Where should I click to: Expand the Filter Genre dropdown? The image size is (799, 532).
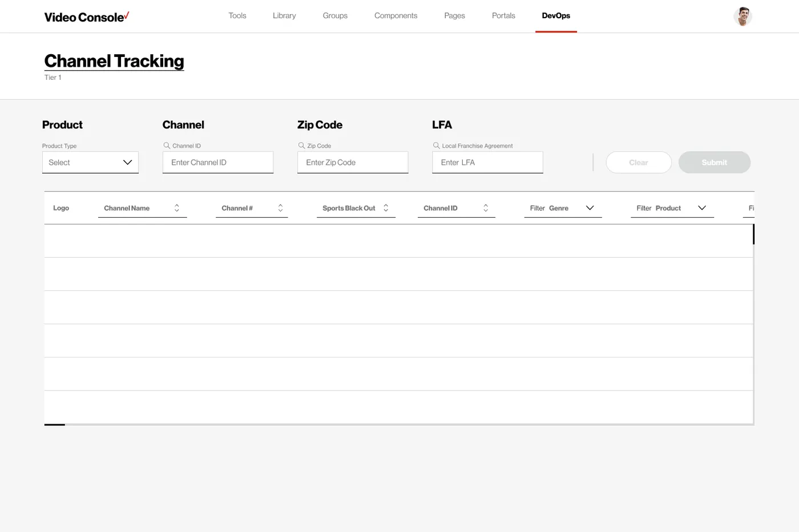[563, 208]
